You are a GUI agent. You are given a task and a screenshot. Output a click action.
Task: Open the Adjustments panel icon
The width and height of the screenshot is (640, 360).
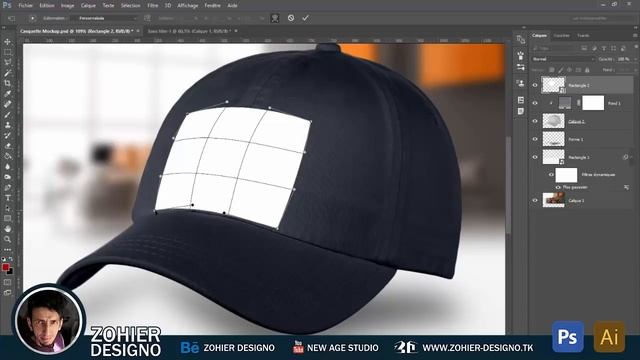[x=520, y=67]
